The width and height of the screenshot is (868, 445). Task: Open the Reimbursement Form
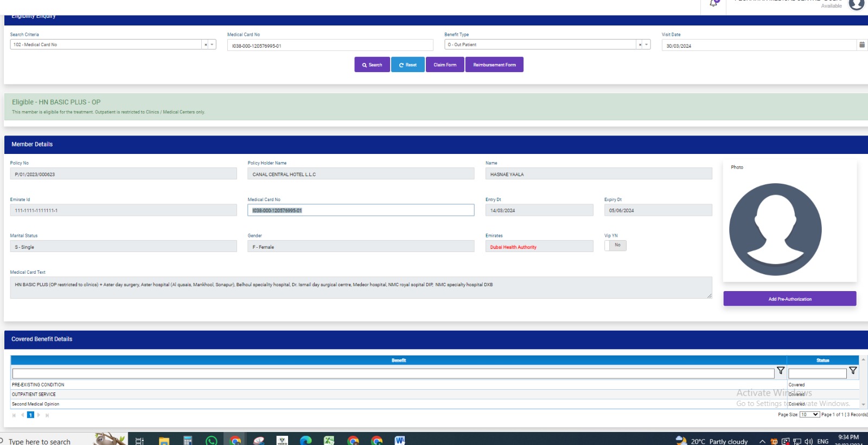pos(494,65)
